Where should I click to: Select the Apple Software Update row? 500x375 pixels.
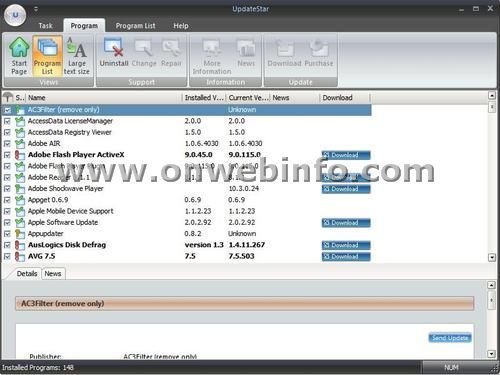point(187,222)
